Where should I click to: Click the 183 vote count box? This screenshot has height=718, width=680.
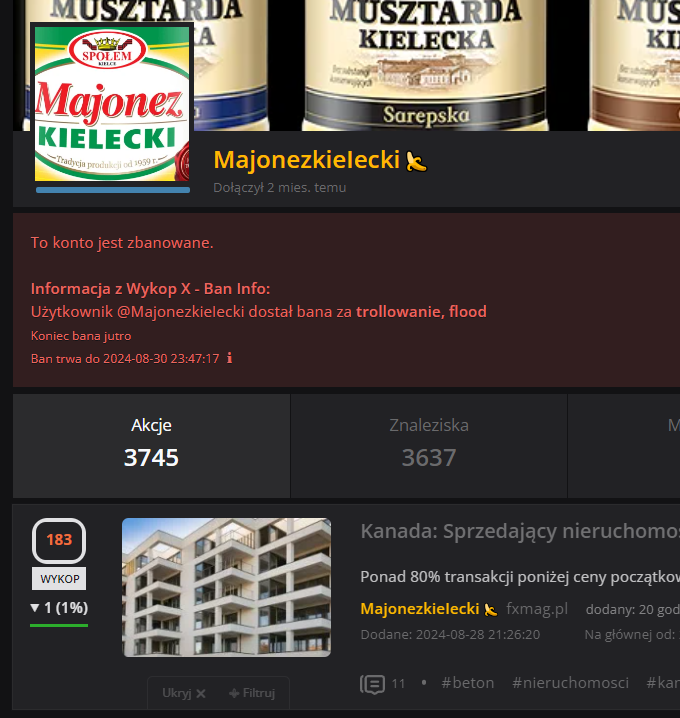tap(59, 540)
